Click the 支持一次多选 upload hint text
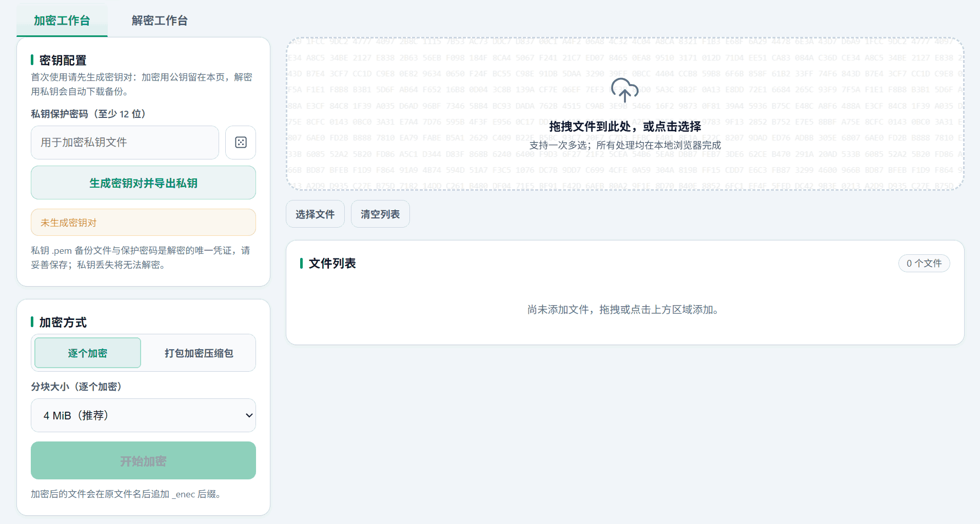980x524 pixels. [625, 146]
